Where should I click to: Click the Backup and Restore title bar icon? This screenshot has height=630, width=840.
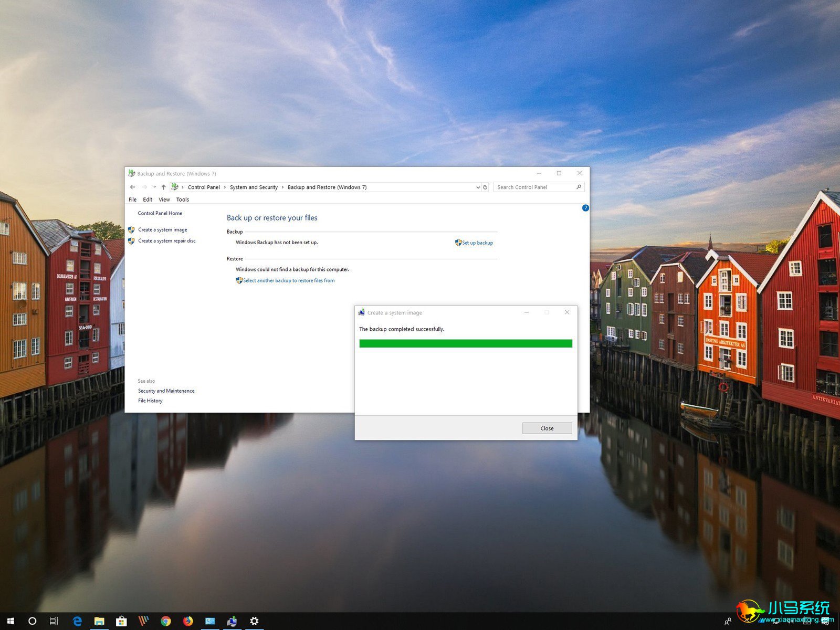tap(132, 174)
